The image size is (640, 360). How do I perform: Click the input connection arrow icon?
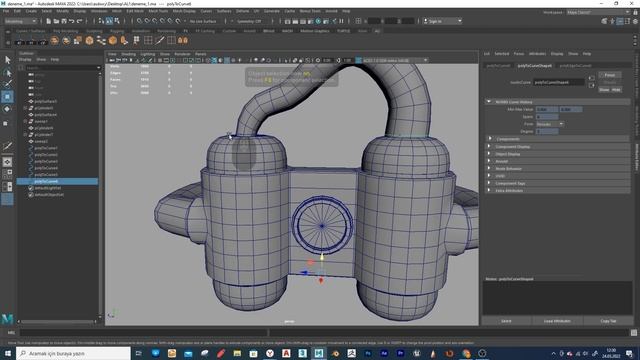[x=591, y=78]
